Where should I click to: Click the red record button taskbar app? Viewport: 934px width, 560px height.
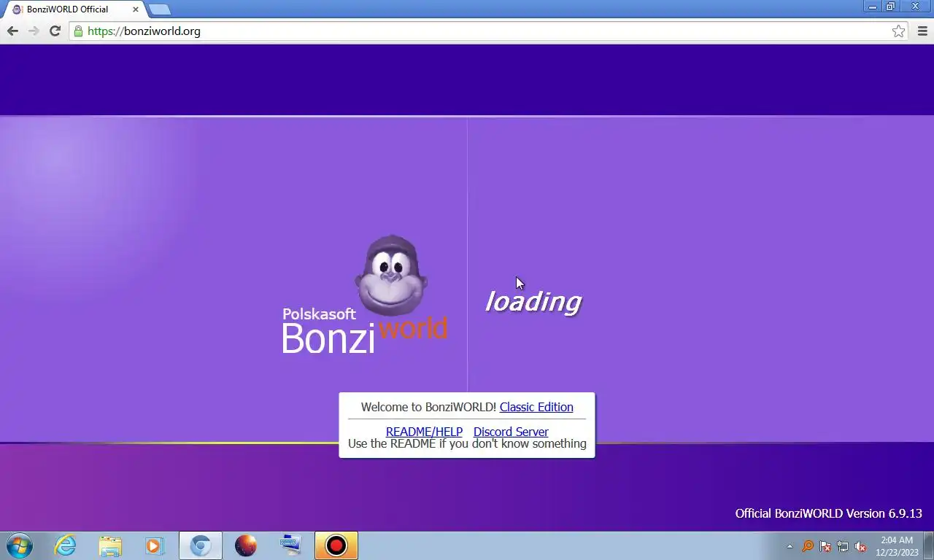(x=336, y=545)
